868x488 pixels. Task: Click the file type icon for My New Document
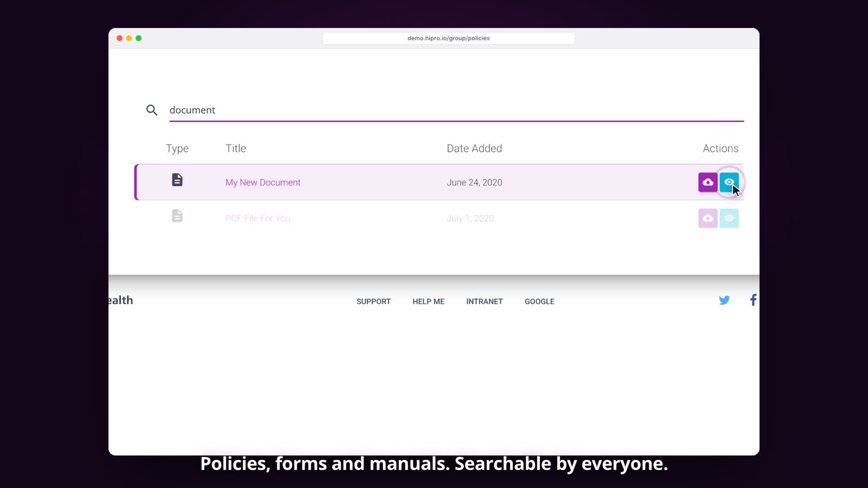(x=177, y=179)
